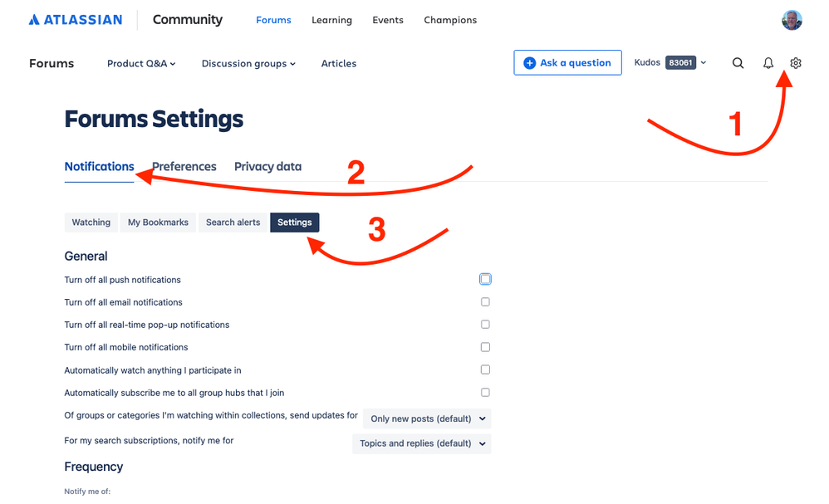Open the Topics and replies (default) dropdown
The width and height of the screenshot is (829, 504).
point(422,443)
